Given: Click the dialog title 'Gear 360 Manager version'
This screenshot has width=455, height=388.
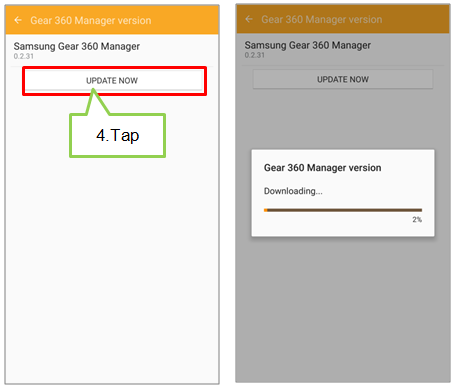Looking at the screenshot, I should [322, 167].
